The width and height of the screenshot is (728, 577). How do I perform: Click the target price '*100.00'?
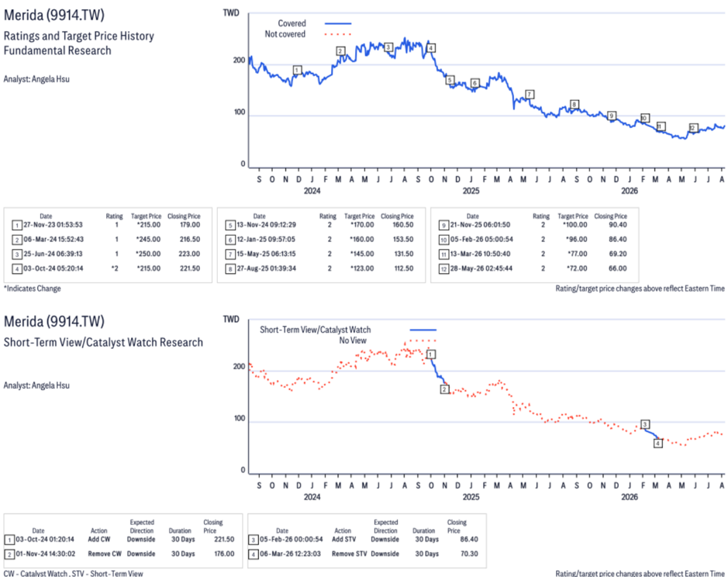click(x=575, y=225)
